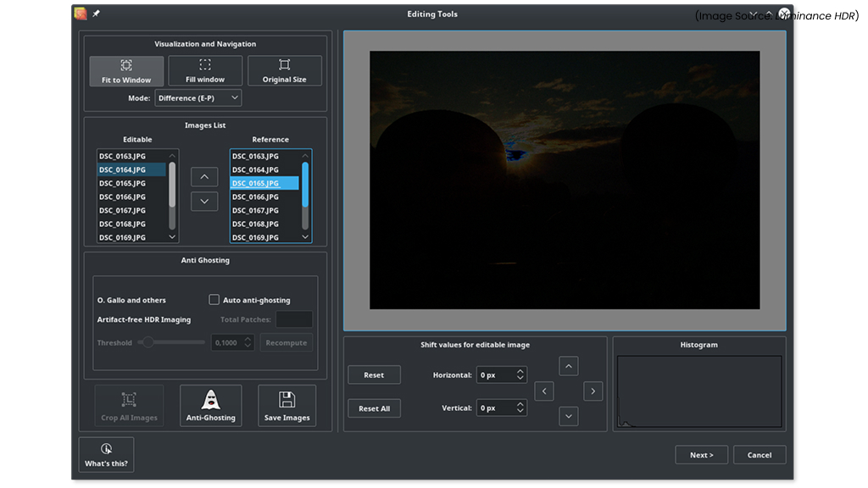Select the Fit to Window view icon
This screenshot has width=868, height=488.
[125, 70]
